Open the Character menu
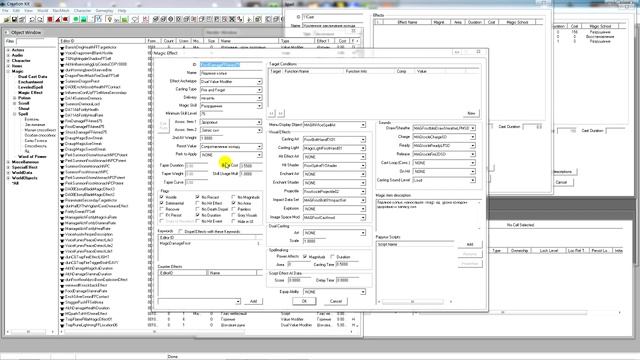The image size is (640, 360). click(x=82, y=11)
